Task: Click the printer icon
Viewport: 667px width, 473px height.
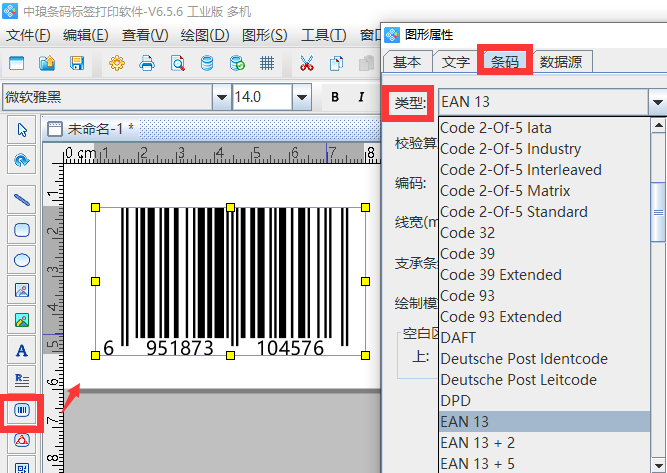Action: point(147,63)
